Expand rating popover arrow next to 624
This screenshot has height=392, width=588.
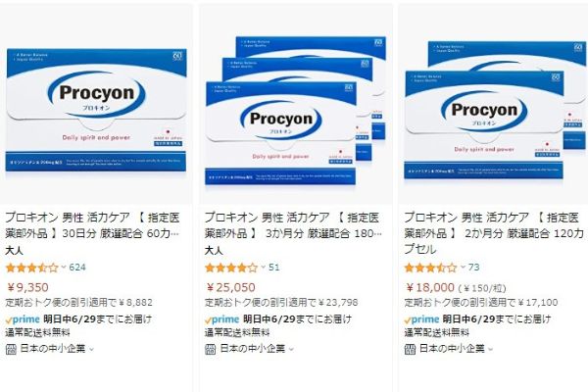(x=64, y=268)
